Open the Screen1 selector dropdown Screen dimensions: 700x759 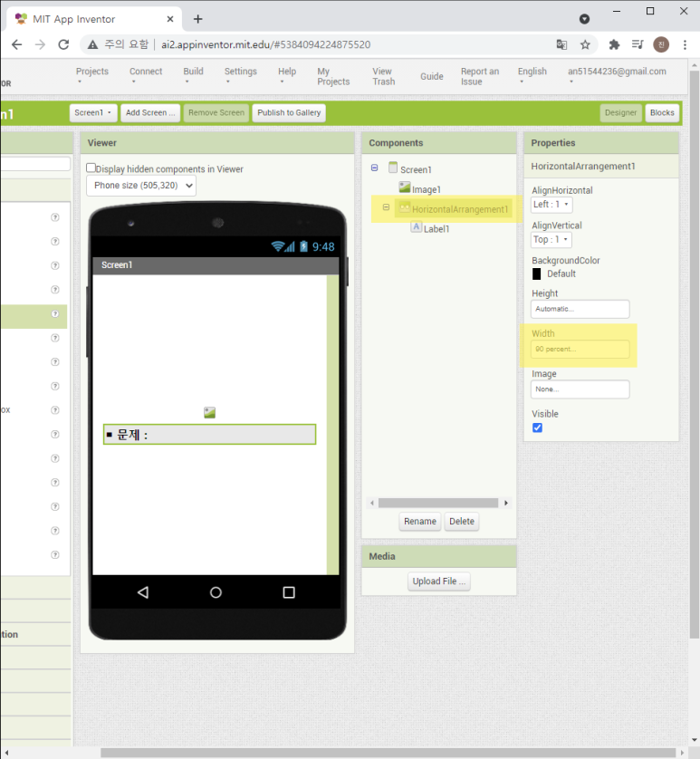click(93, 113)
